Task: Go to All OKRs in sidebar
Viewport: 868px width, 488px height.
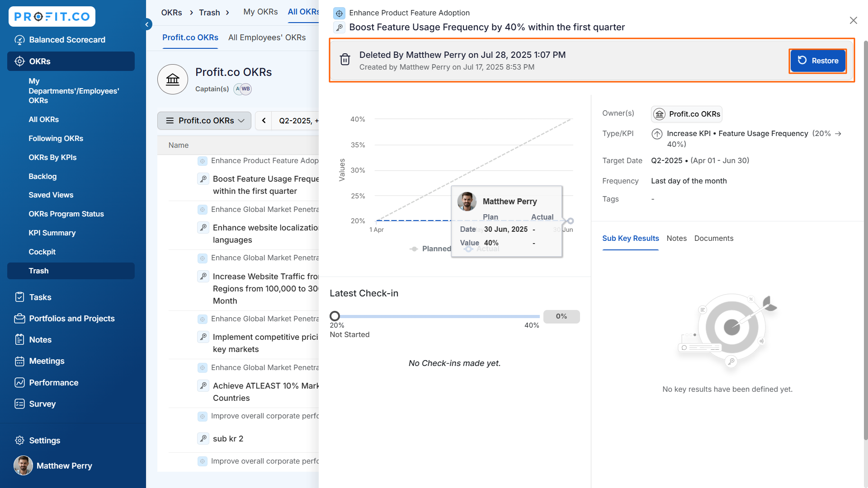Action: pyautogui.click(x=44, y=119)
